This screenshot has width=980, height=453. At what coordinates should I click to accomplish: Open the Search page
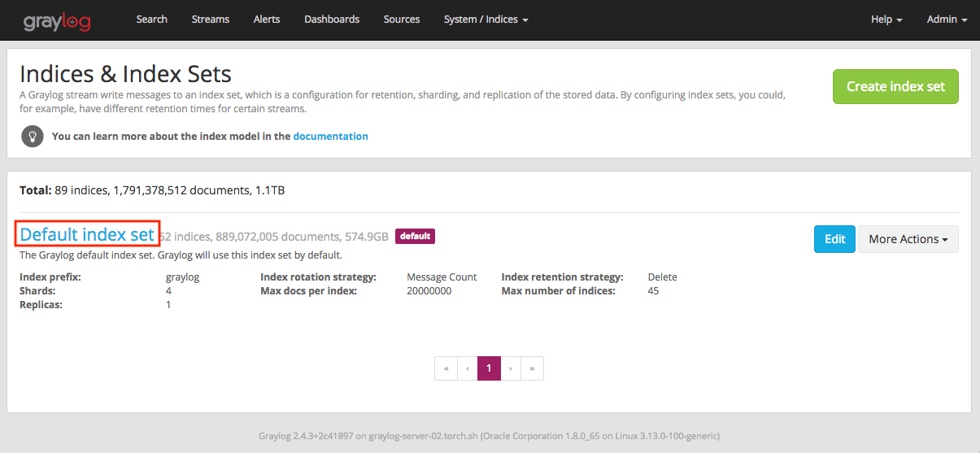[x=151, y=20]
